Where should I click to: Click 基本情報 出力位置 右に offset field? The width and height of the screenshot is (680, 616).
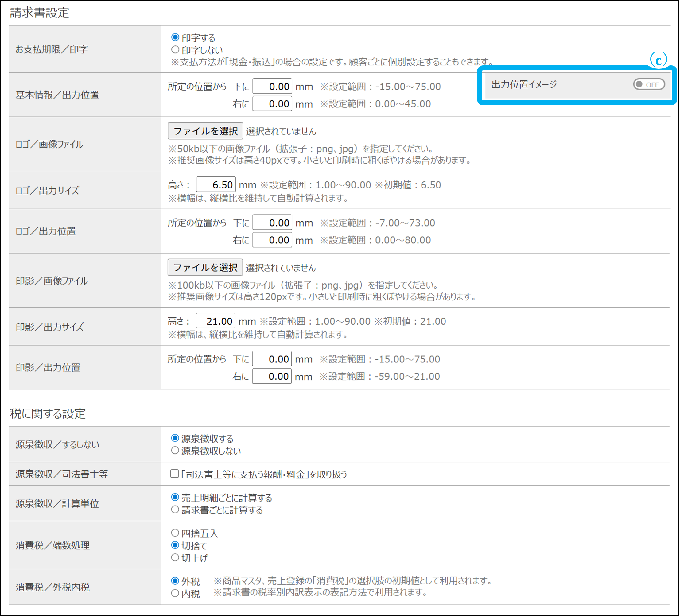point(272,103)
